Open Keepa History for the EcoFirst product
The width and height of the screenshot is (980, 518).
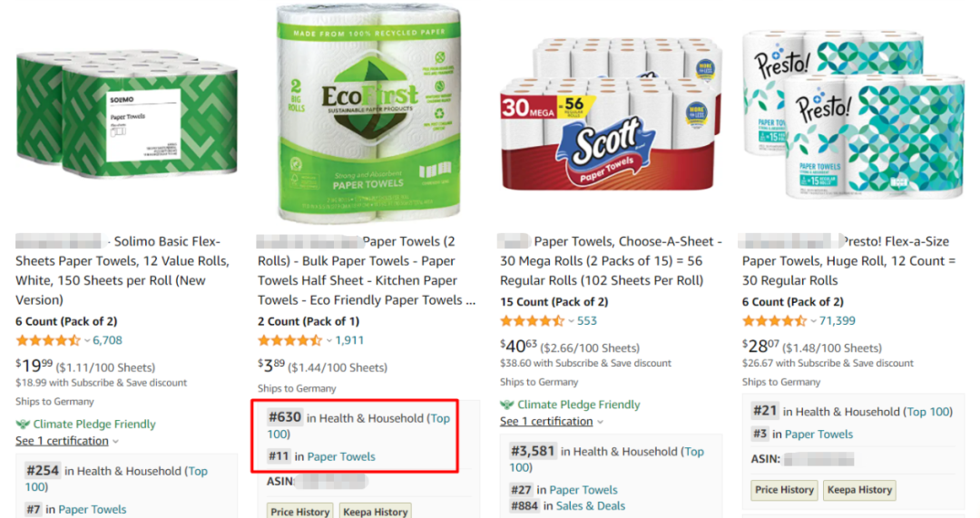[x=373, y=512]
